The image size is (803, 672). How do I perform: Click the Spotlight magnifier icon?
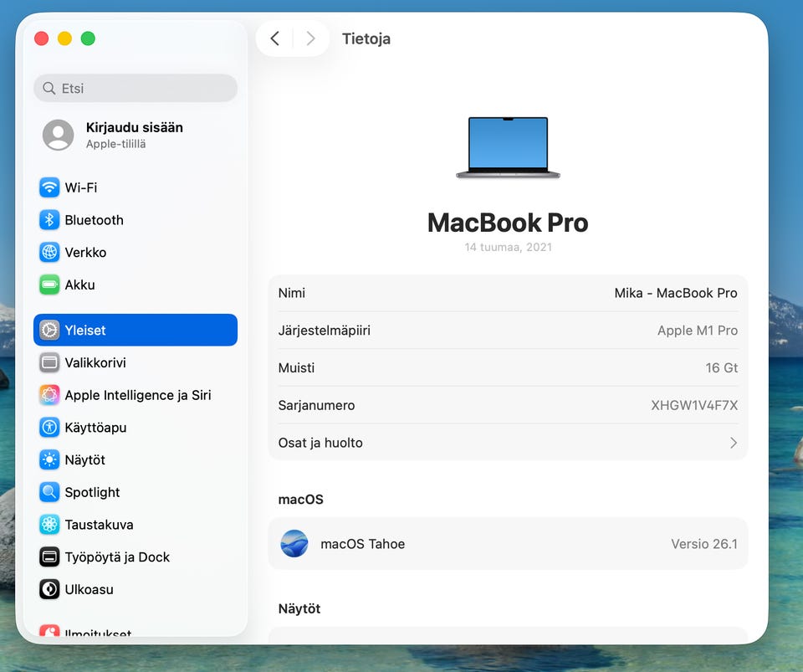[49, 492]
